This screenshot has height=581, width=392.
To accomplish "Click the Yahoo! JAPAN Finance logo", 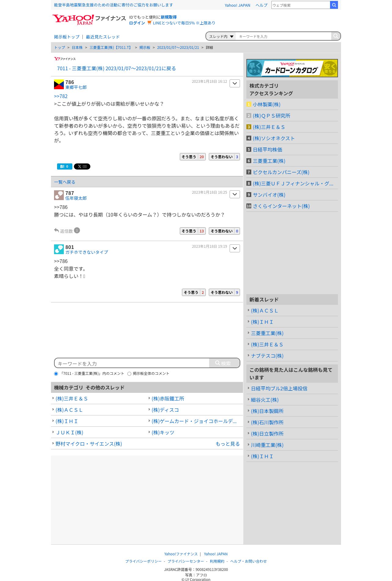I will click(x=89, y=20).
